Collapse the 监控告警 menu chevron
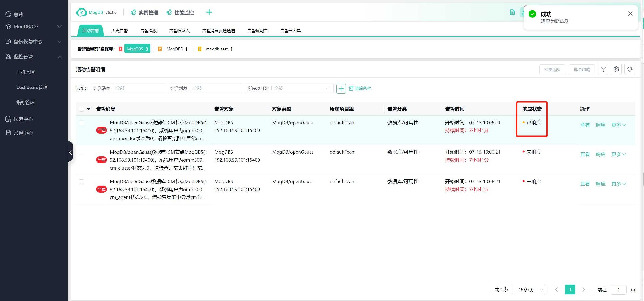Screen dimensions: 644x301 (x=60, y=57)
